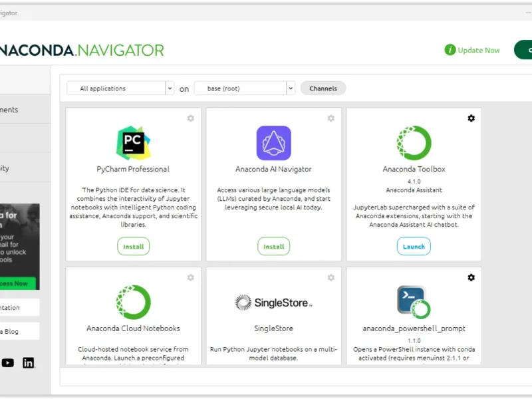Click the SingleStore logo image

(273, 303)
